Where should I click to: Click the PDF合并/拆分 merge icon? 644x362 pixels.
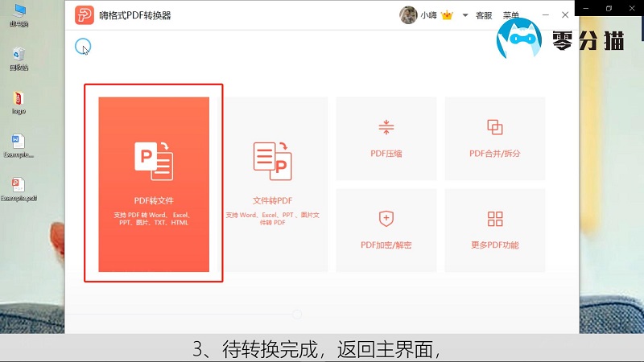tap(495, 127)
